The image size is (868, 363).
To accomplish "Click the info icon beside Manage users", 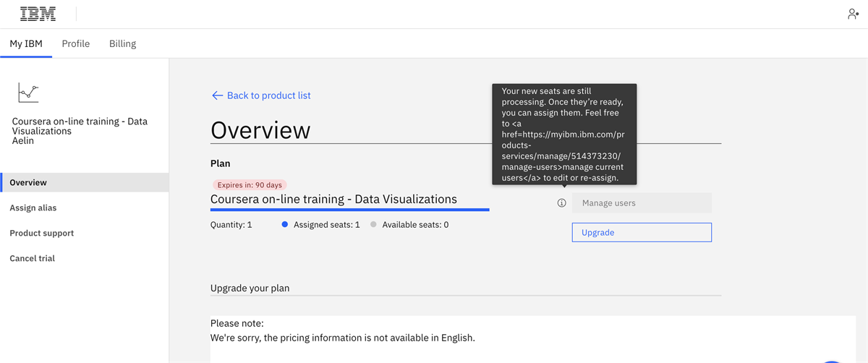I will [x=562, y=203].
